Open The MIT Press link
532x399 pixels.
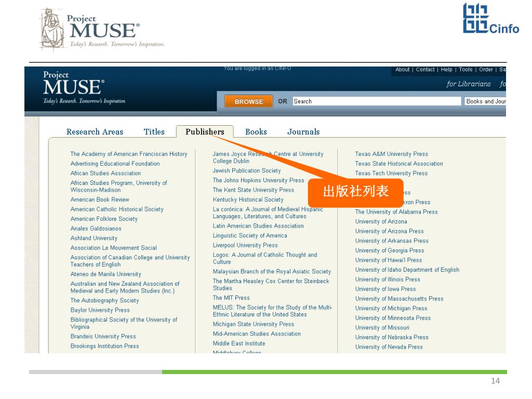(x=231, y=298)
